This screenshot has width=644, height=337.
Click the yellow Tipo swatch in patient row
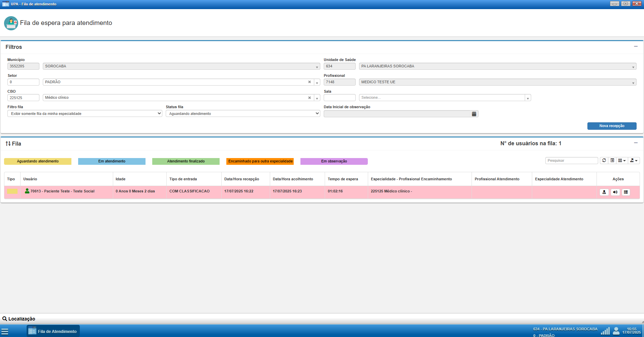12,191
